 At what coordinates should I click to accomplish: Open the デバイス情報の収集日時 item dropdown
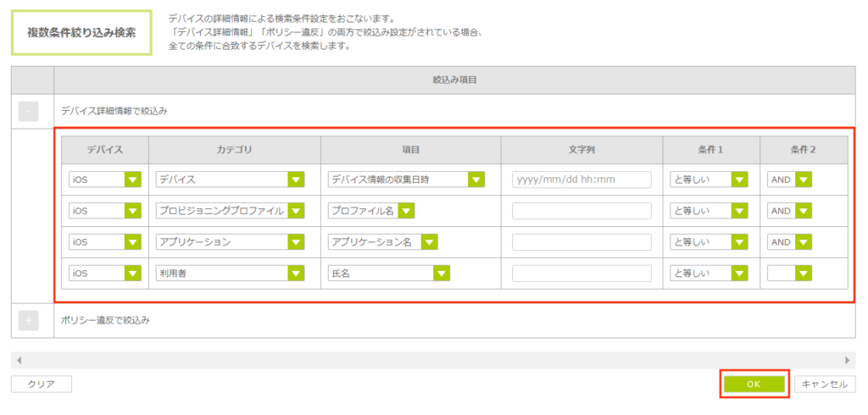coord(405,180)
